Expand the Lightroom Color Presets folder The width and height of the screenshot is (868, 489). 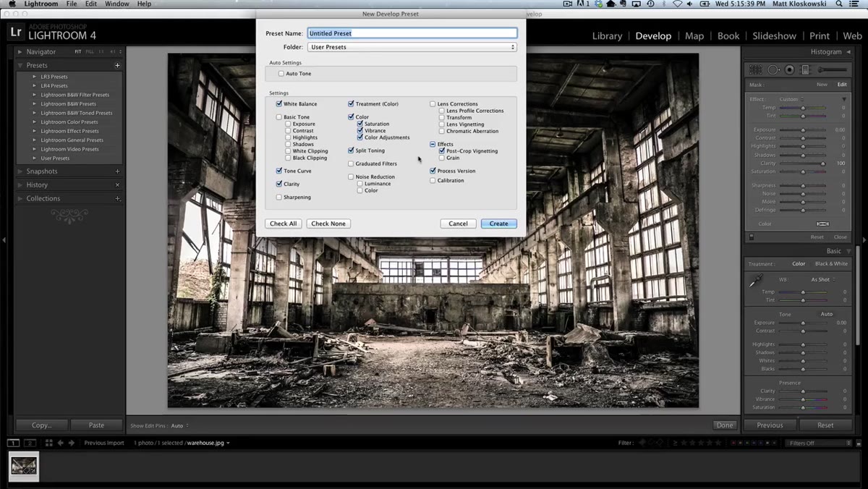point(34,122)
